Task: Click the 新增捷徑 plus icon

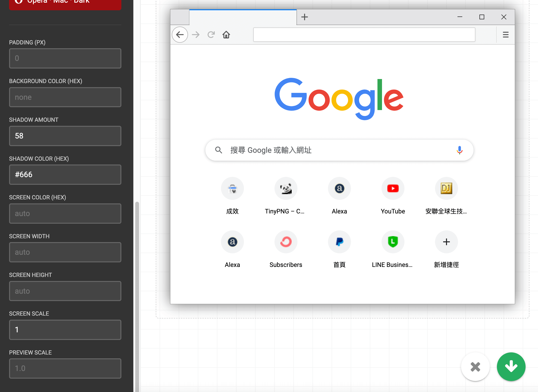Action: coord(446,242)
